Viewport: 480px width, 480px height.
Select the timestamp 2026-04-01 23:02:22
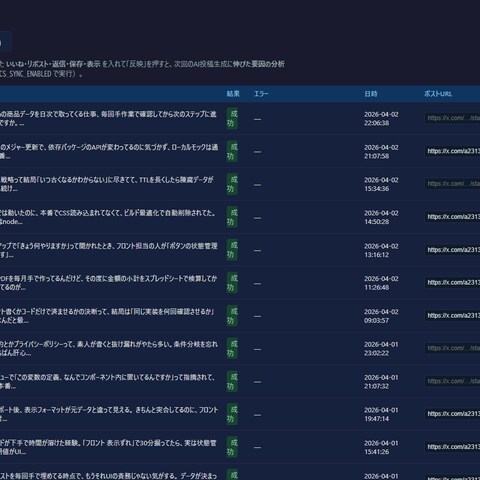click(x=381, y=349)
